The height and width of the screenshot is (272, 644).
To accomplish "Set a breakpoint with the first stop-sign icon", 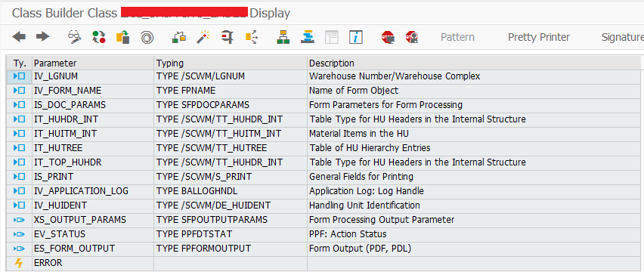I will tap(388, 37).
